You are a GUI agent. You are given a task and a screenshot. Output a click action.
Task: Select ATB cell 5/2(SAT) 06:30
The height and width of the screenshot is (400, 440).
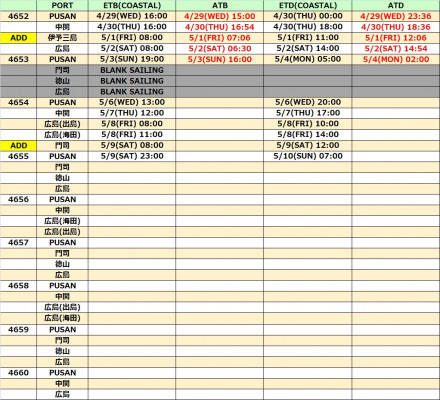220,48
